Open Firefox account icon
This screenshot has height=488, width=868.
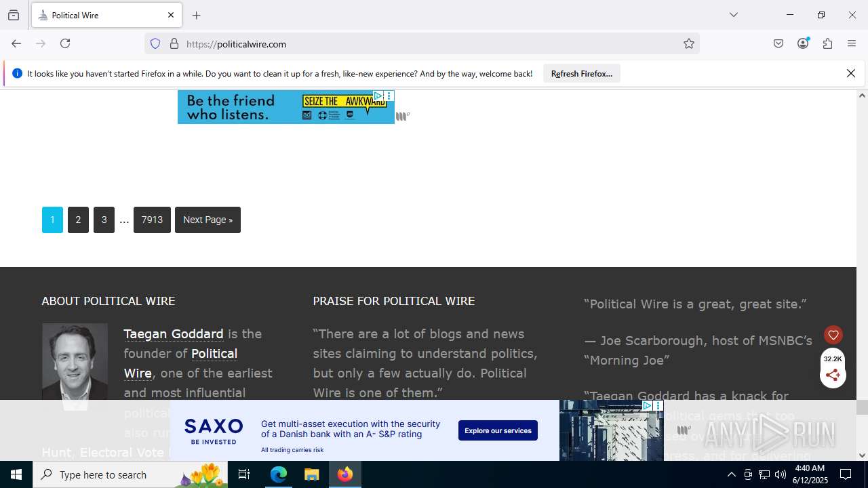(x=804, y=43)
